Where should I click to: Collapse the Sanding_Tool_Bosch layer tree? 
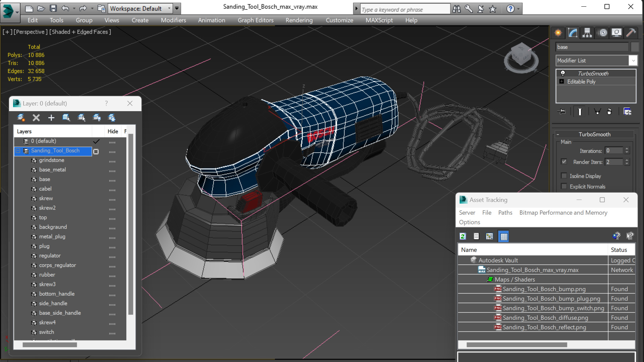click(18, 151)
